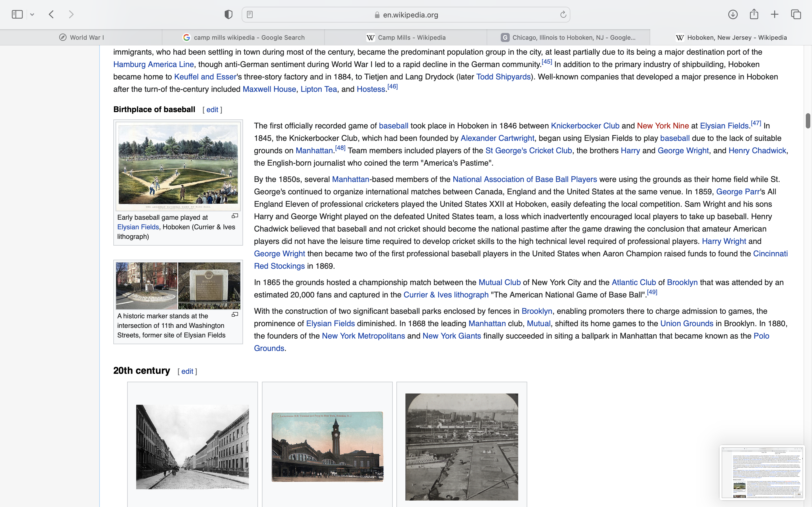The width and height of the screenshot is (812, 507).
Task: Open the Knickerbocker Club link
Action: [x=585, y=126]
